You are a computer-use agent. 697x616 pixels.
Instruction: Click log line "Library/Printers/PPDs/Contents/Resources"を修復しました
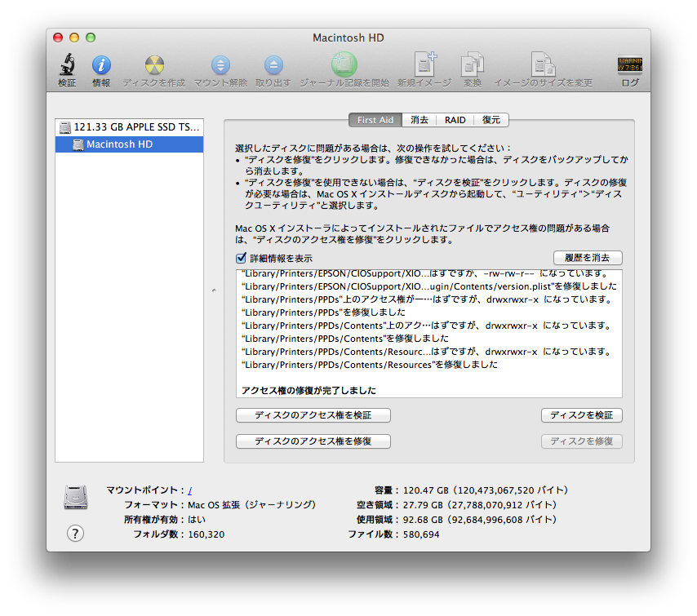[x=369, y=365]
